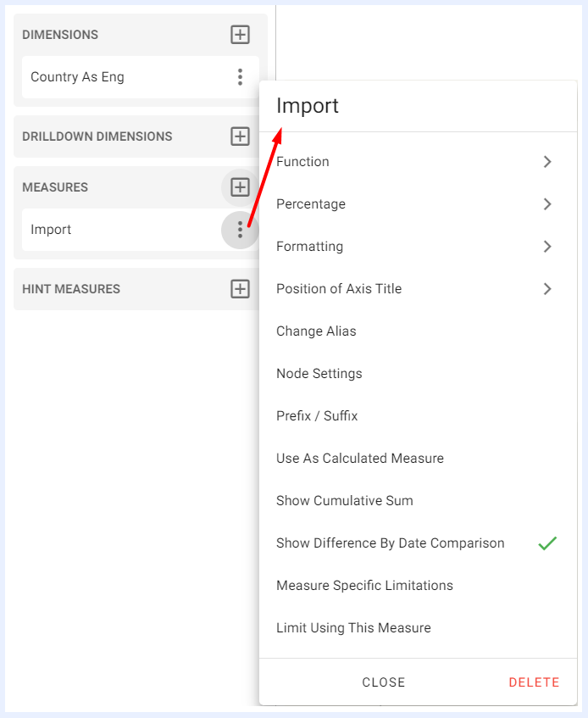Open Node Settings menu entry
Viewport: 588px width, 718px height.
pyautogui.click(x=418, y=374)
